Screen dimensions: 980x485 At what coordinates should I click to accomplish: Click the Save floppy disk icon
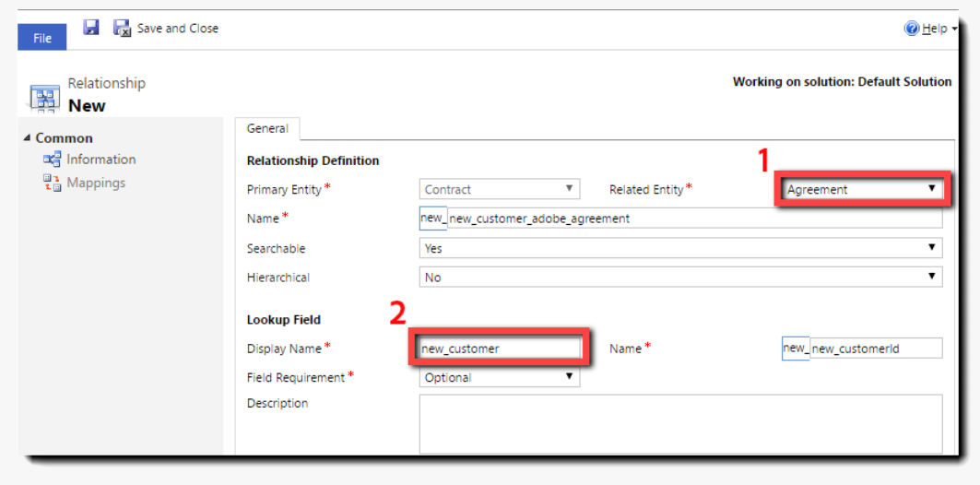pos(91,28)
